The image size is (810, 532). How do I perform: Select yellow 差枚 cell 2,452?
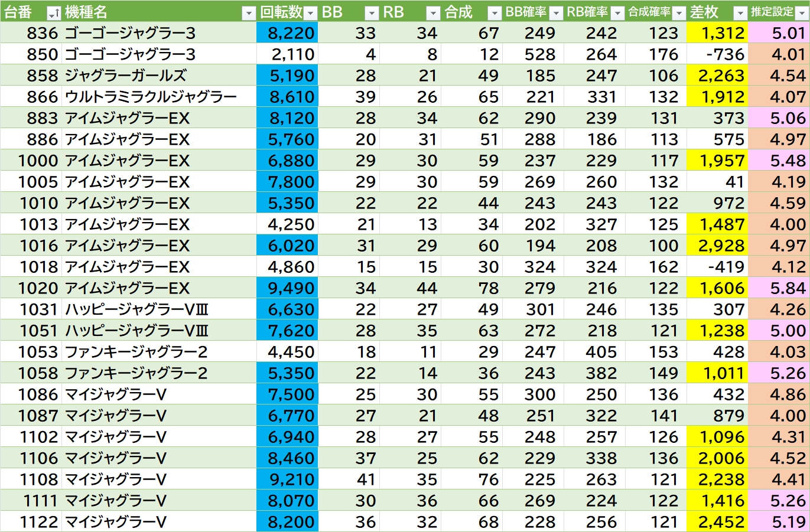click(717, 522)
